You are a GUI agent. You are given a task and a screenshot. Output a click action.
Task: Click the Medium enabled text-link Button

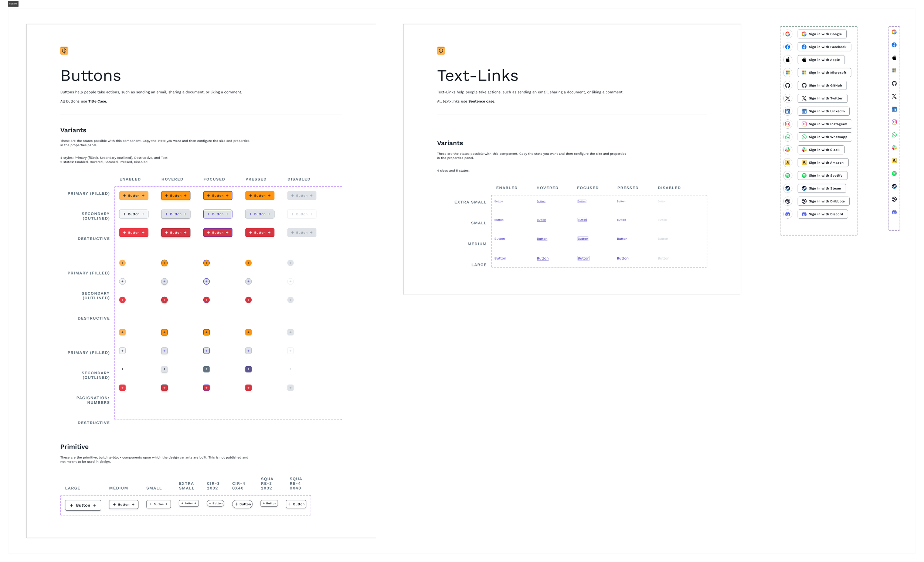[x=499, y=239]
